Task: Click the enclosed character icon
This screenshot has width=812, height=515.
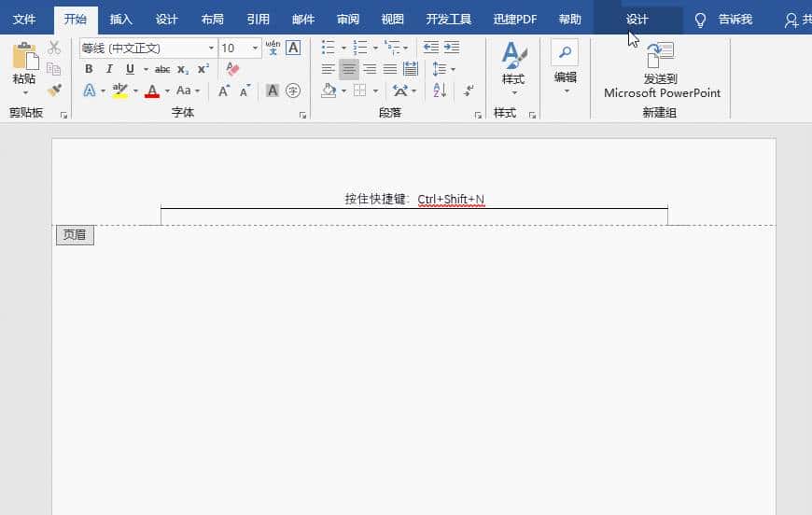Action: pyautogui.click(x=293, y=90)
